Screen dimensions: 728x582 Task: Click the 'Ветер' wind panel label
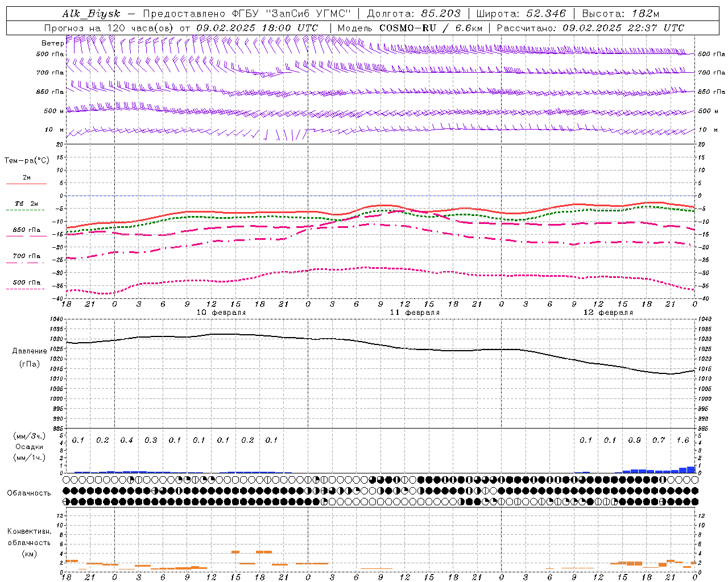(52, 43)
